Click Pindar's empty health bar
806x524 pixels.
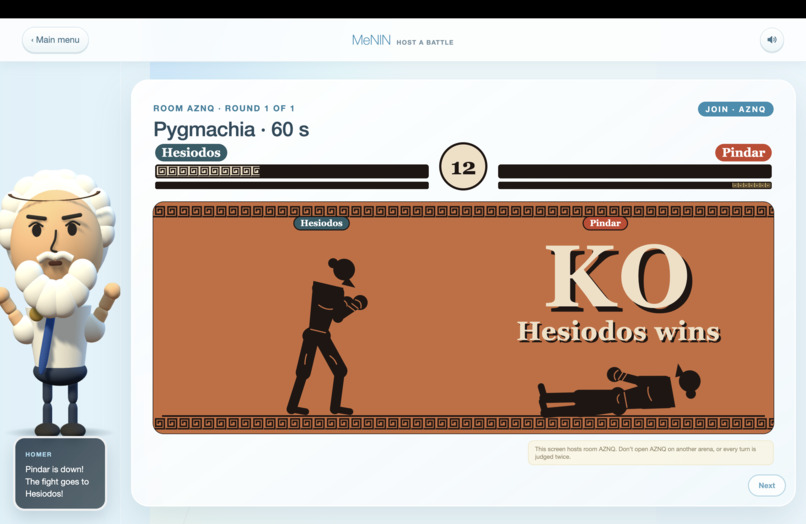[x=635, y=171]
